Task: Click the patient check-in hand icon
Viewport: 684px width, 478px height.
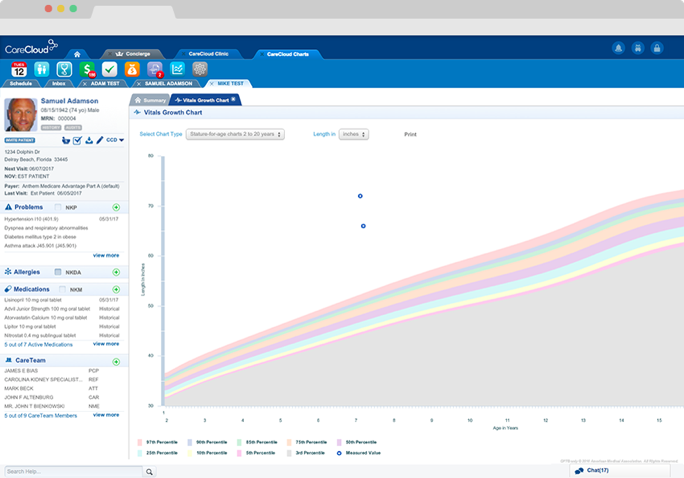Action: coord(66,140)
